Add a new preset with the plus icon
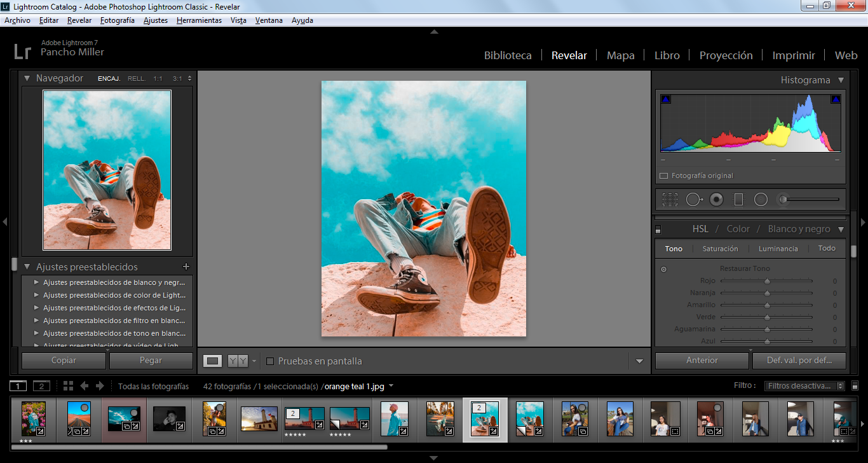The height and width of the screenshot is (463, 868). pos(186,267)
